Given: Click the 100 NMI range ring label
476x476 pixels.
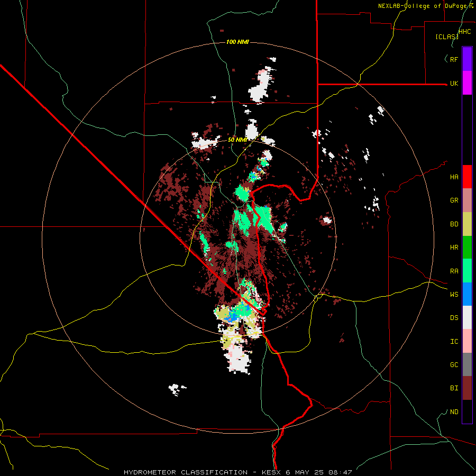Looking at the screenshot, I should [x=237, y=42].
